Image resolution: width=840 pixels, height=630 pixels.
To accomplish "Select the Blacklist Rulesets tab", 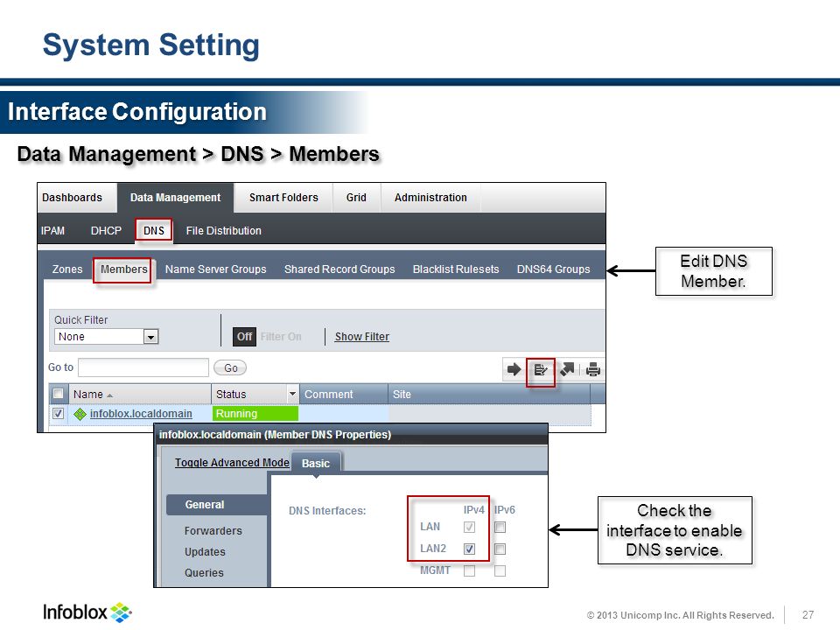I will click(x=456, y=269).
